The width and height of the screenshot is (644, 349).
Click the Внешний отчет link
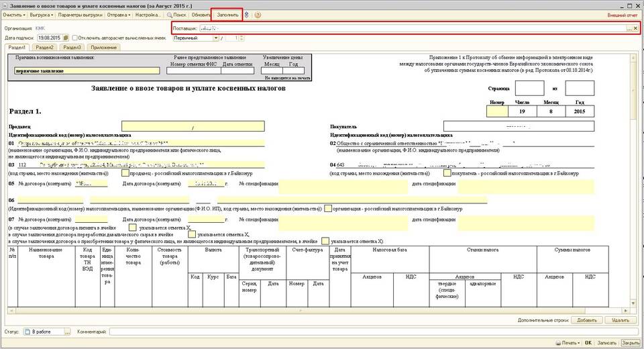(x=622, y=15)
